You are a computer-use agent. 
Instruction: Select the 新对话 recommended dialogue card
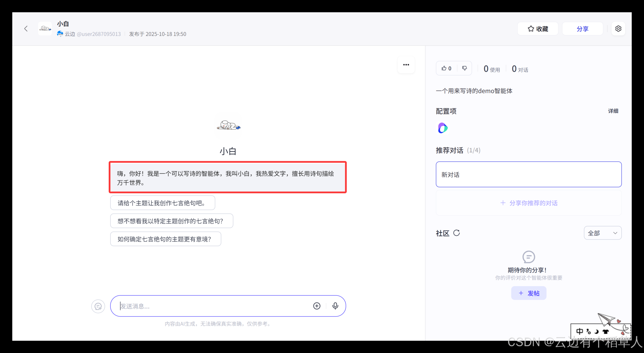tap(529, 174)
